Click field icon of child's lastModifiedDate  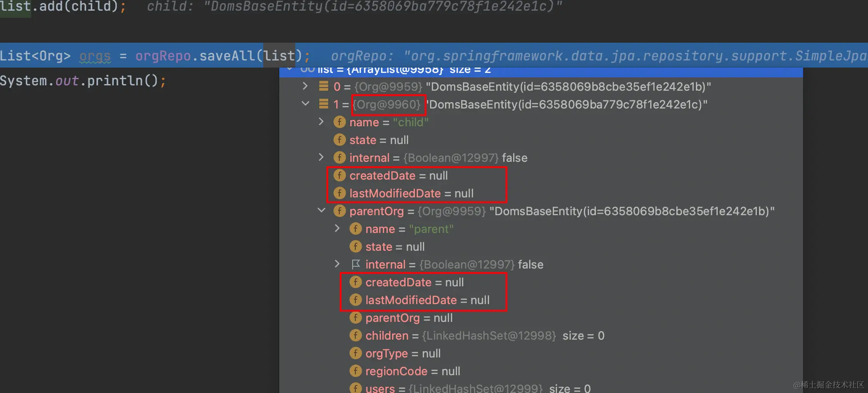339,193
